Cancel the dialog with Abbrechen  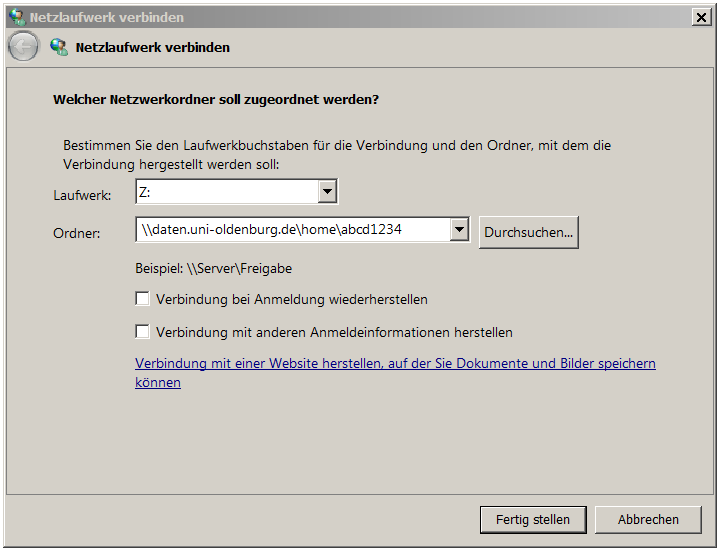648,519
